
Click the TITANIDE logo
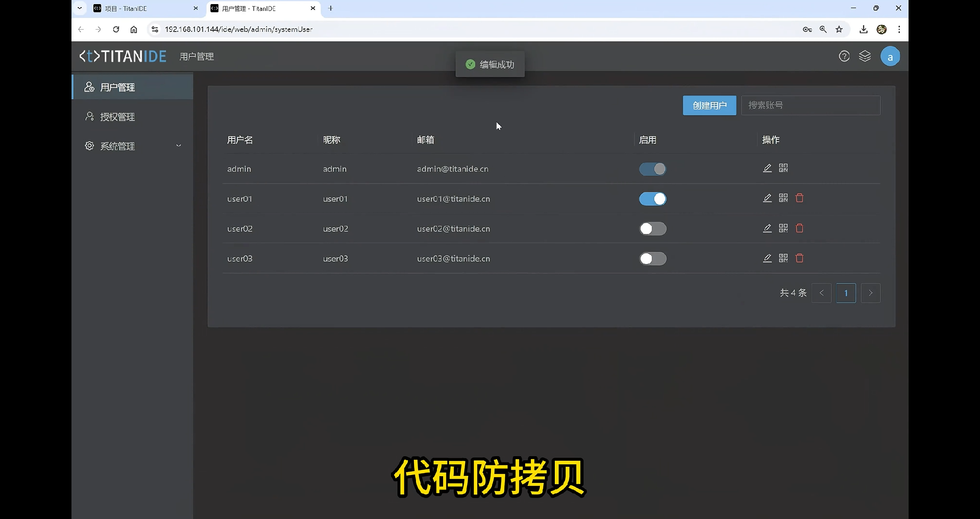pos(123,56)
